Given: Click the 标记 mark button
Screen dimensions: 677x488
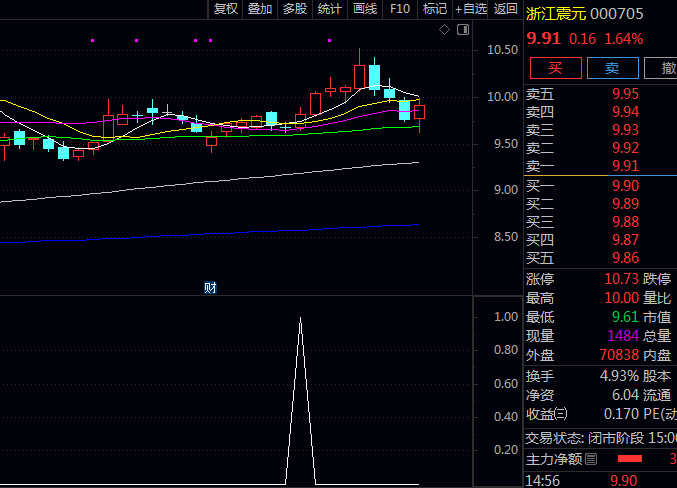Looking at the screenshot, I should click(435, 9).
